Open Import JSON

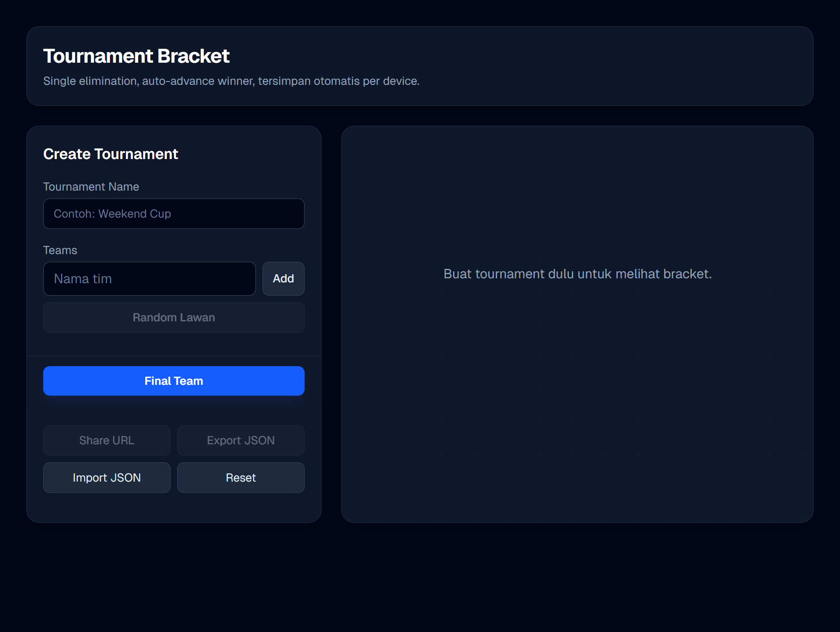(x=107, y=477)
